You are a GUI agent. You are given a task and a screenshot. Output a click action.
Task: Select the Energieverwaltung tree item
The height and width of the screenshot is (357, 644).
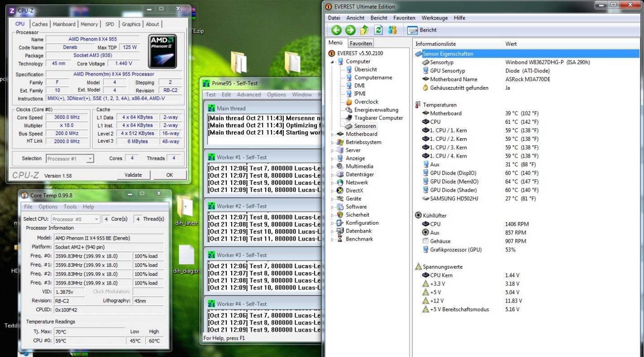(x=376, y=110)
